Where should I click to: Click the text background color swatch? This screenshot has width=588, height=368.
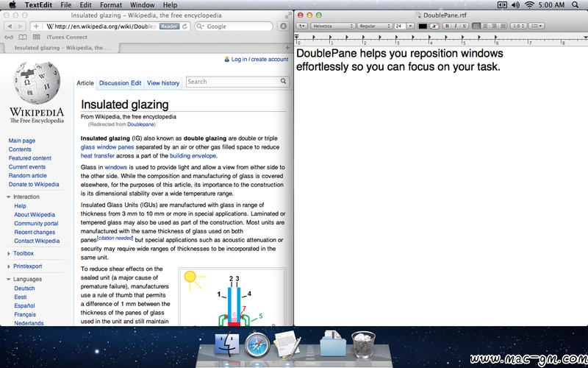(434, 26)
